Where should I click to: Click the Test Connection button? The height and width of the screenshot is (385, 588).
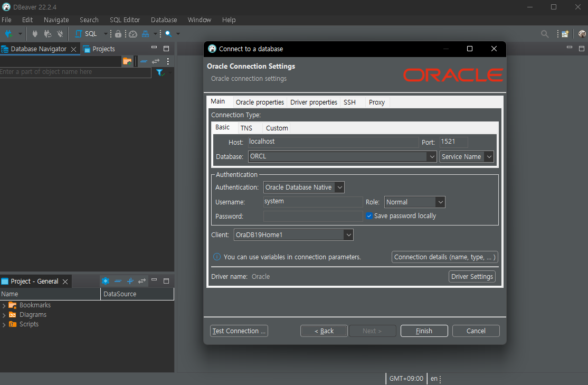pyautogui.click(x=239, y=331)
